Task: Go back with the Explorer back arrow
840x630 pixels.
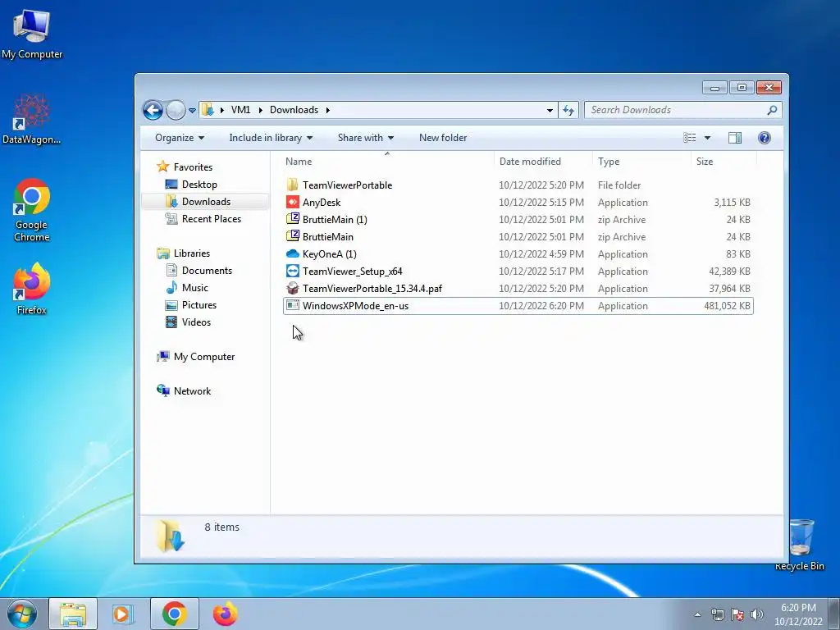Action: pos(153,111)
